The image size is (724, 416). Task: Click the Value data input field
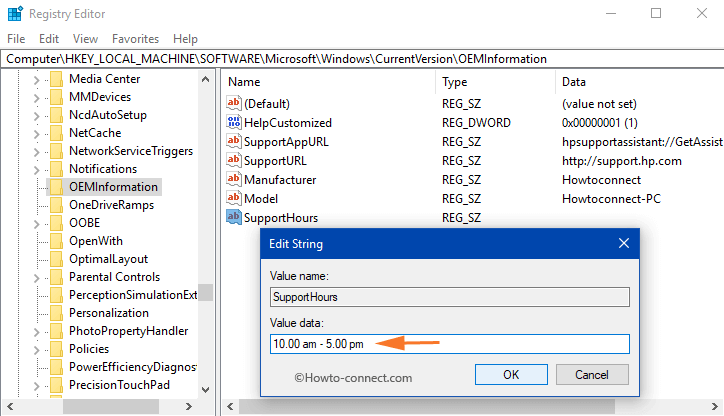point(450,344)
